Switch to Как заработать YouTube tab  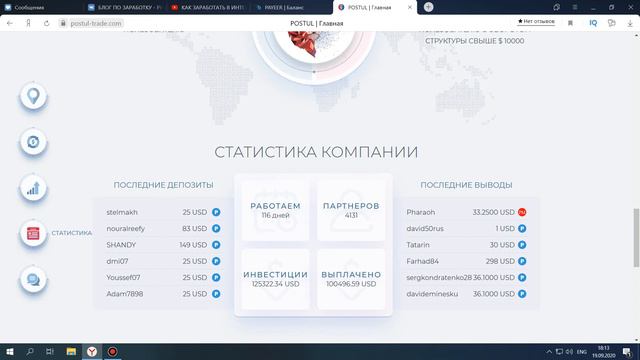pyautogui.click(x=208, y=7)
